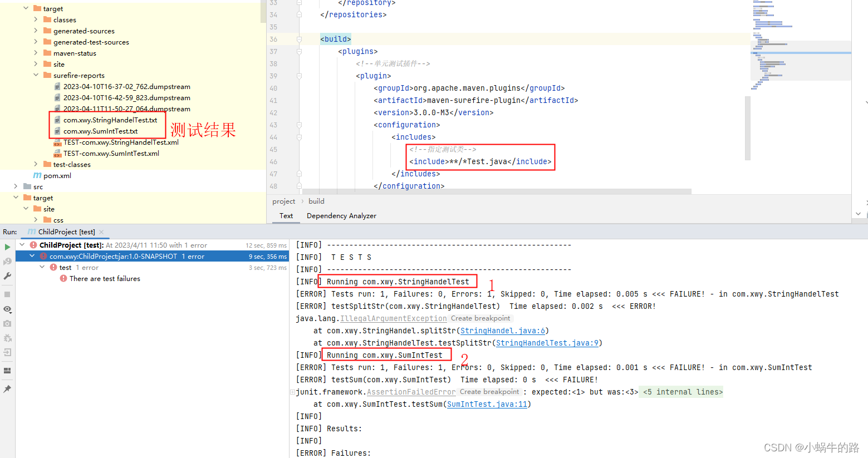Viewport: 868px width, 458px height.
Task: Select 2023-04-10T16-42-59_823.dumpstream file
Action: point(126,97)
